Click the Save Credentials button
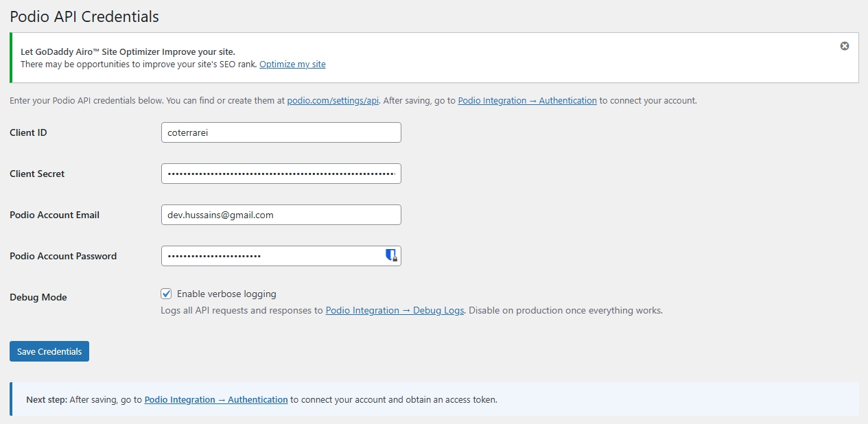Screen dimensions: 868x424 49,351
